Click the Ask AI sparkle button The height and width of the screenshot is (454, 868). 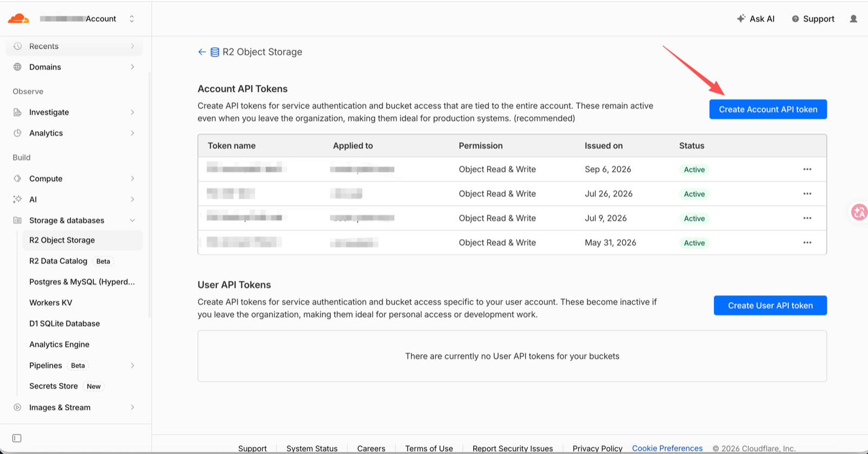coord(756,18)
